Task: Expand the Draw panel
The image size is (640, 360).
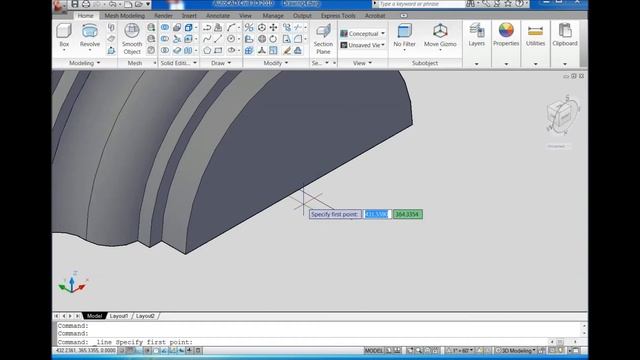Action: [x=221, y=63]
